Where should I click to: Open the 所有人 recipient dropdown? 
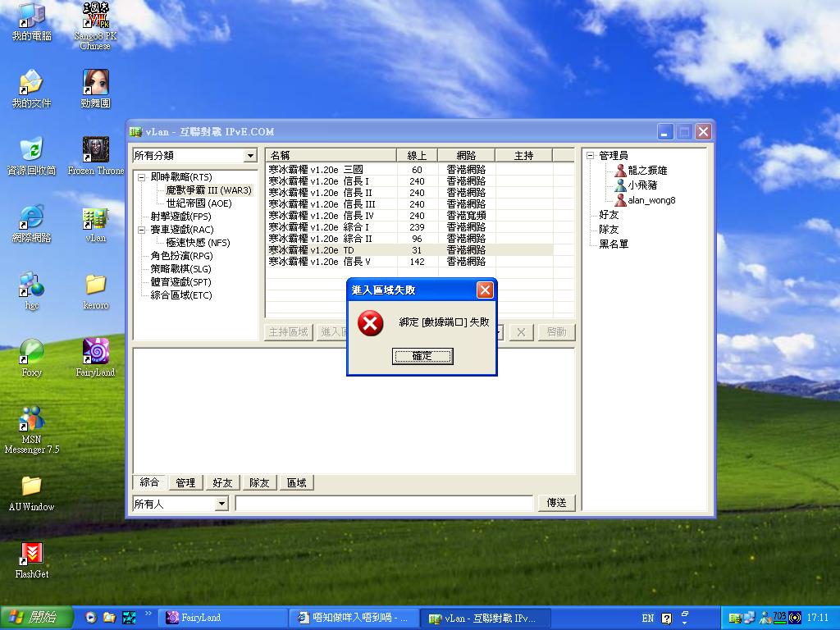point(221,504)
